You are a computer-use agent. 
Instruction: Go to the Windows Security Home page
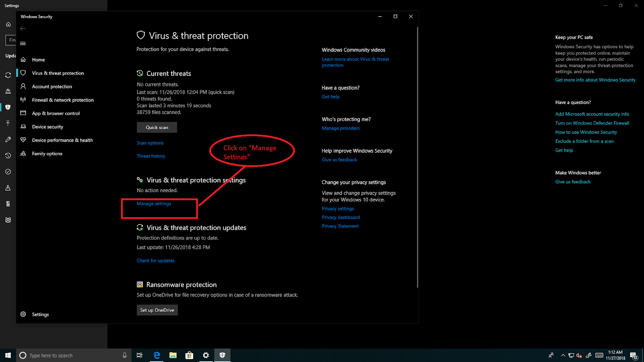pyautogui.click(x=38, y=59)
